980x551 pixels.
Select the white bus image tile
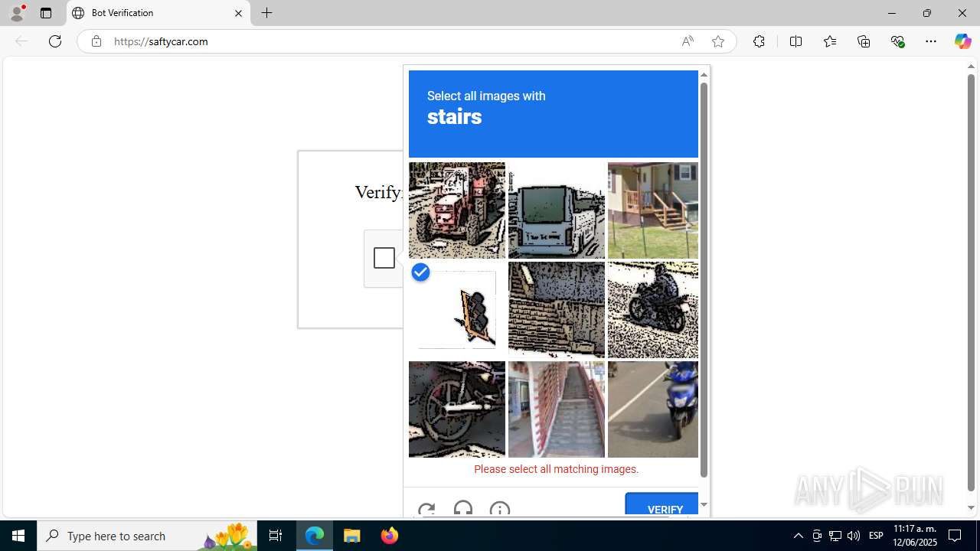pos(557,210)
